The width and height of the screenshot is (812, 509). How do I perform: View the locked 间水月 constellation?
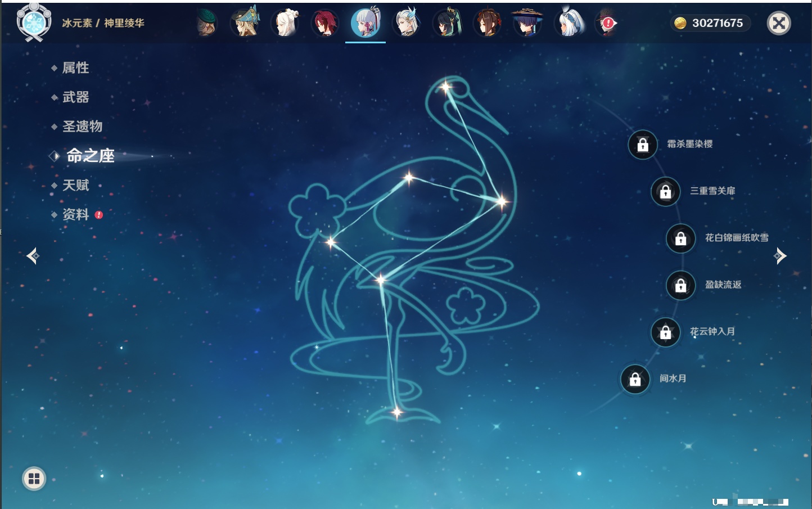click(635, 379)
